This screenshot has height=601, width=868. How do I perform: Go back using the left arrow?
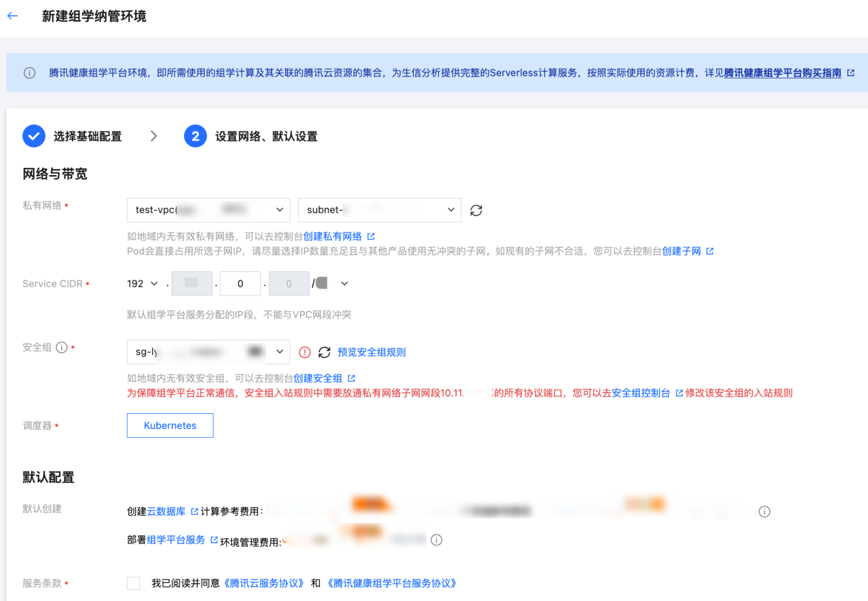click(x=13, y=16)
